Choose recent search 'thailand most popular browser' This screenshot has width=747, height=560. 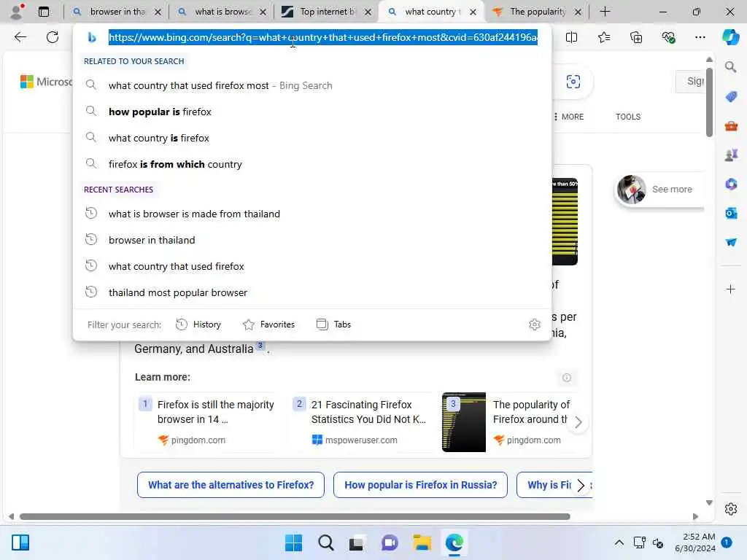pos(312,292)
